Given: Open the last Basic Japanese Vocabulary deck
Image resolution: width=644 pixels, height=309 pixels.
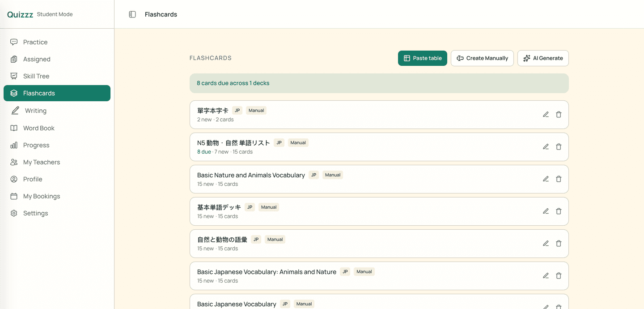Looking at the screenshot, I should [237, 304].
